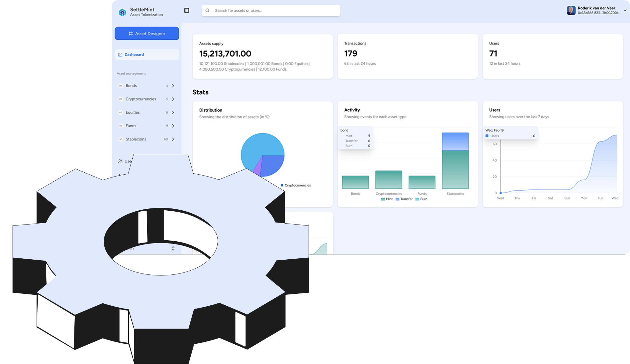
Task: Click the Bonds asset icon
Action: 121,86
